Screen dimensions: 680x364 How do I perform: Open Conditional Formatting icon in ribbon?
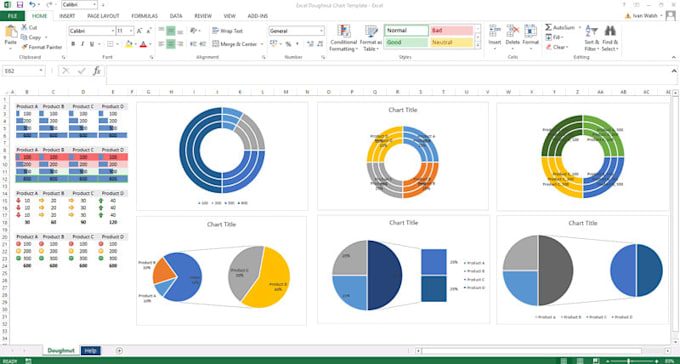click(344, 32)
